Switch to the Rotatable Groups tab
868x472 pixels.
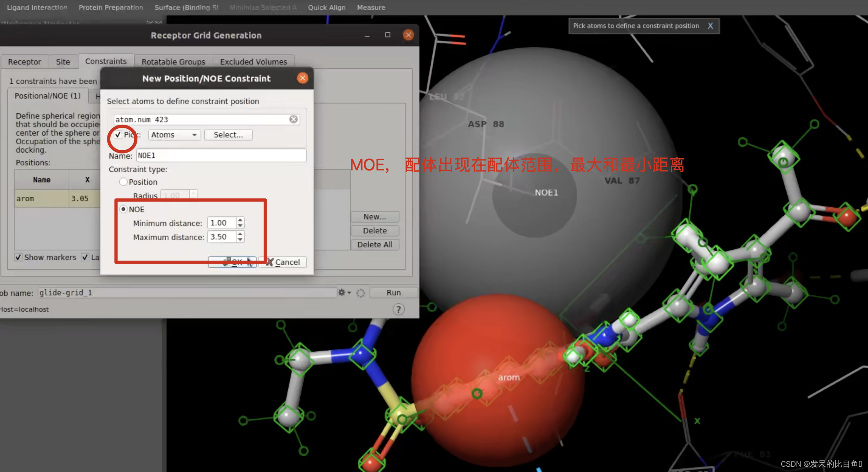tap(173, 62)
